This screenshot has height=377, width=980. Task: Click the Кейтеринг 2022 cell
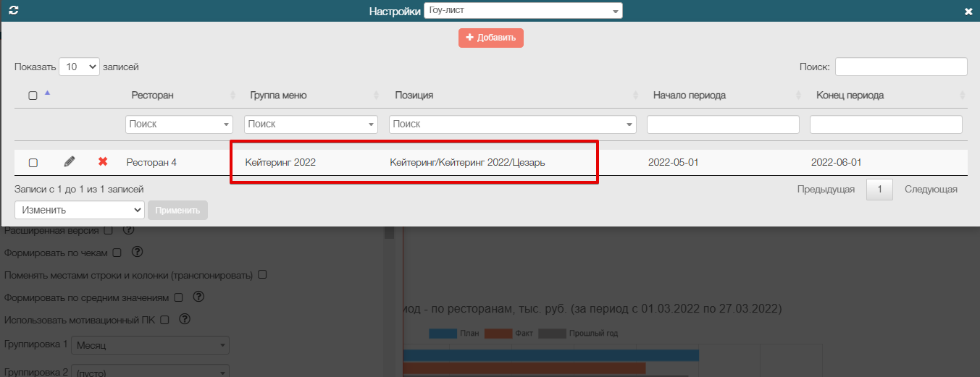point(280,163)
